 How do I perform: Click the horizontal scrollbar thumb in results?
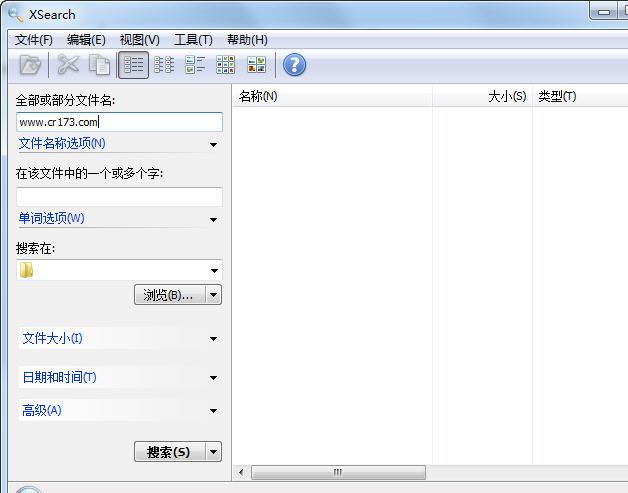(x=338, y=472)
